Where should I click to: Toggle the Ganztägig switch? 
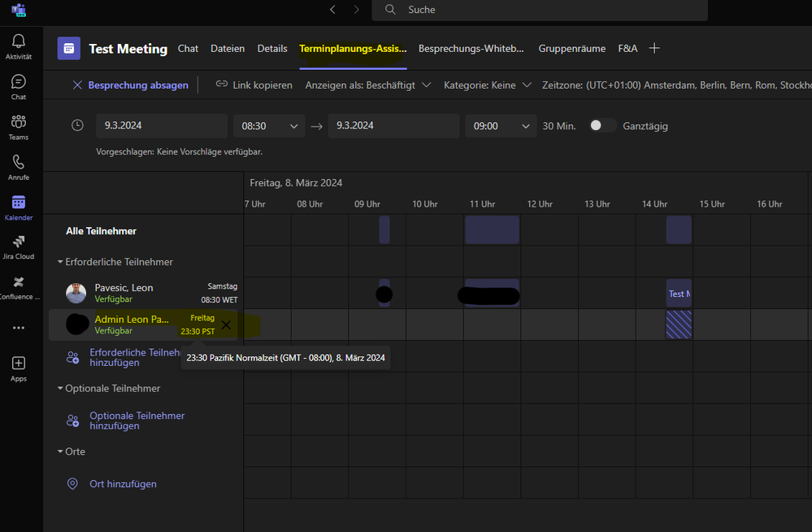click(x=601, y=126)
